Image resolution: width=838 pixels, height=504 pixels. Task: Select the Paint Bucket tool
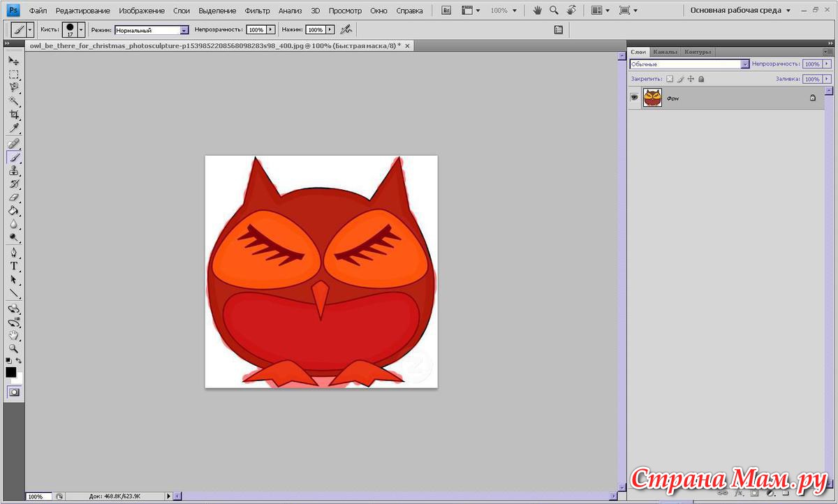coord(13,211)
